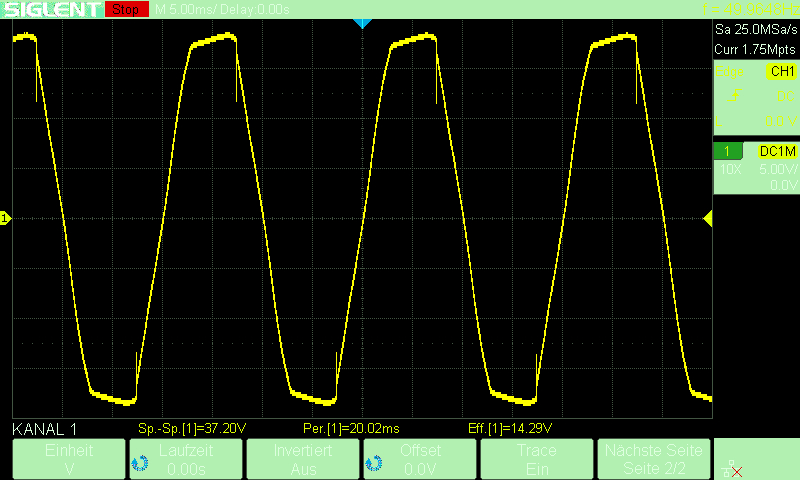Click the f = 49.9648Hz frequency readout
The width and height of the screenshot is (800, 480).
point(751,9)
